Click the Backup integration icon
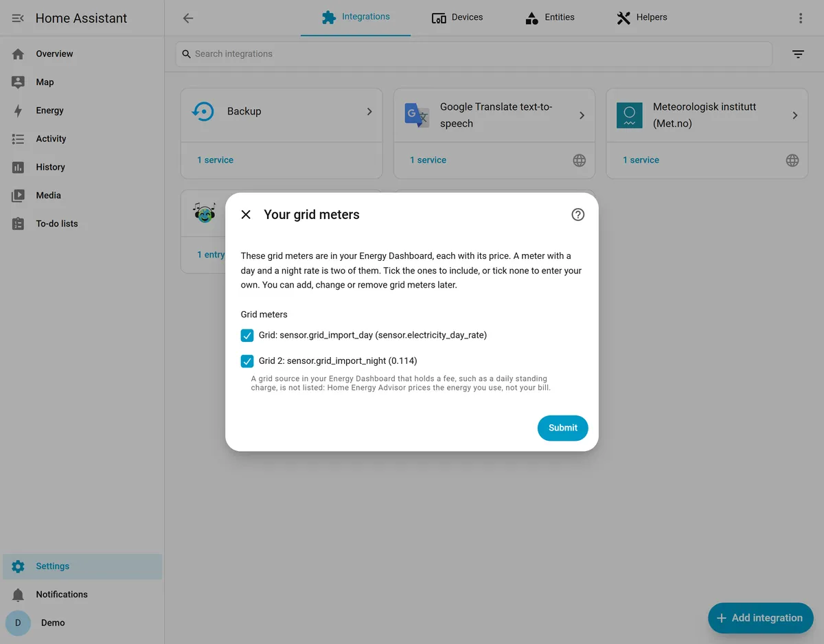This screenshot has width=824, height=644. click(x=203, y=111)
